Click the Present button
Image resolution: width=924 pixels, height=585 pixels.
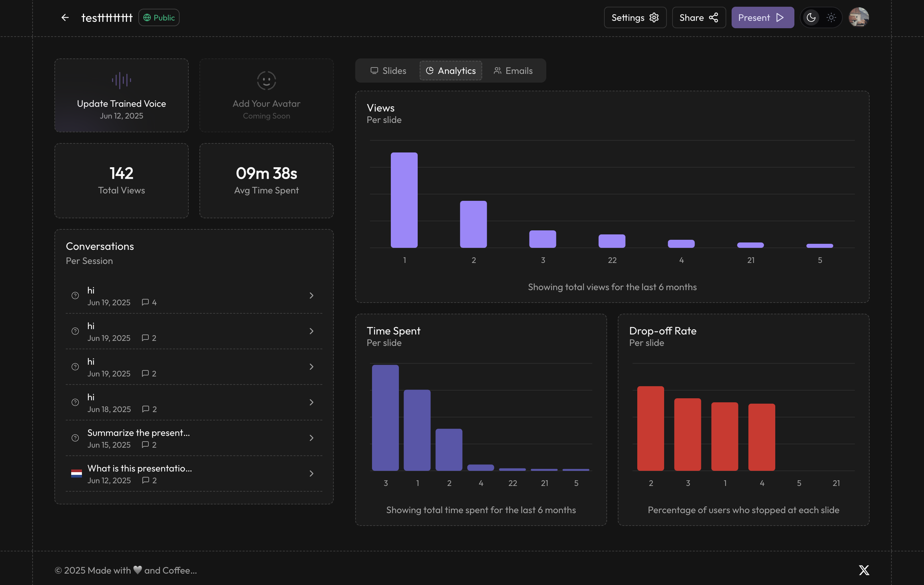pyautogui.click(x=754, y=18)
